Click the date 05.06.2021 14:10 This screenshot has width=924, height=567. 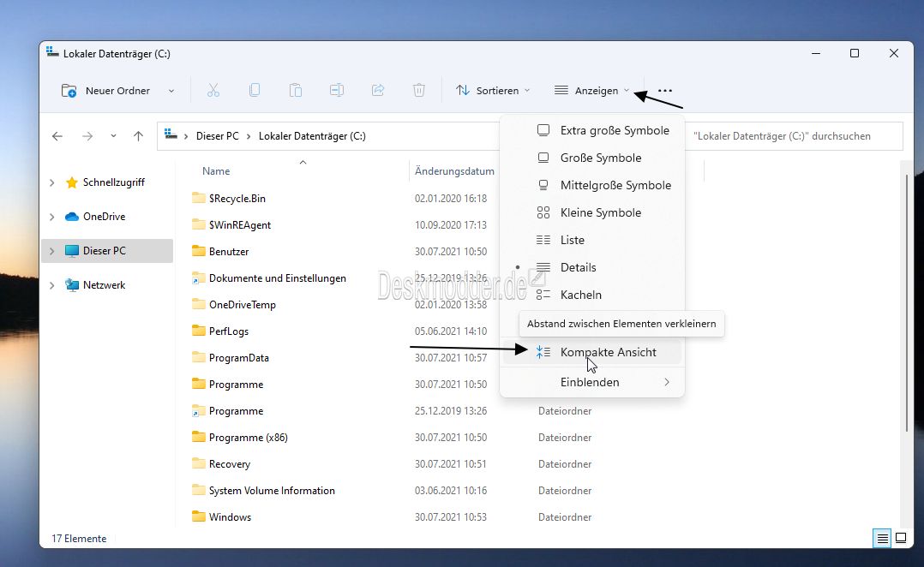click(x=451, y=331)
